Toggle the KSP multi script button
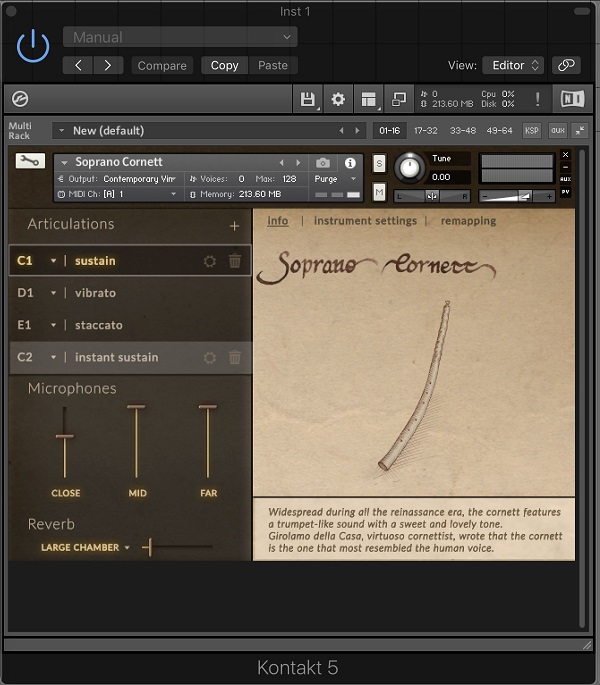Image resolution: width=600 pixels, height=685 pixels. 532,131
